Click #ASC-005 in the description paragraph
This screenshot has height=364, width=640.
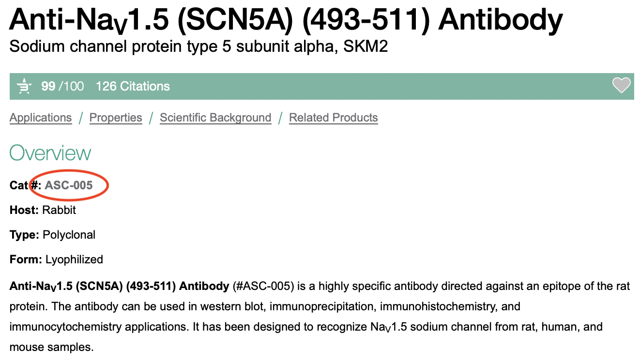(263, 286)
